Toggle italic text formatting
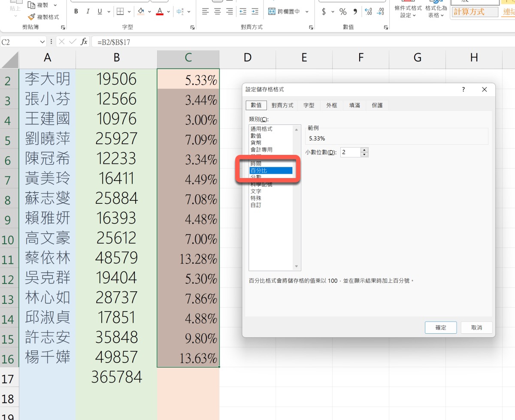515x420 pixels. click(x=88, y=12)
